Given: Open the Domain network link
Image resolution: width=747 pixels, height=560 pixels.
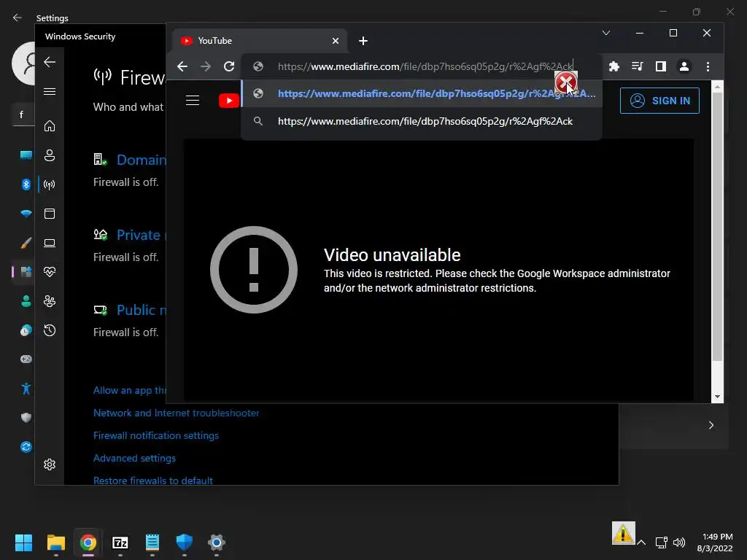Looking at the screenshot, I should (x=142, y=160).
